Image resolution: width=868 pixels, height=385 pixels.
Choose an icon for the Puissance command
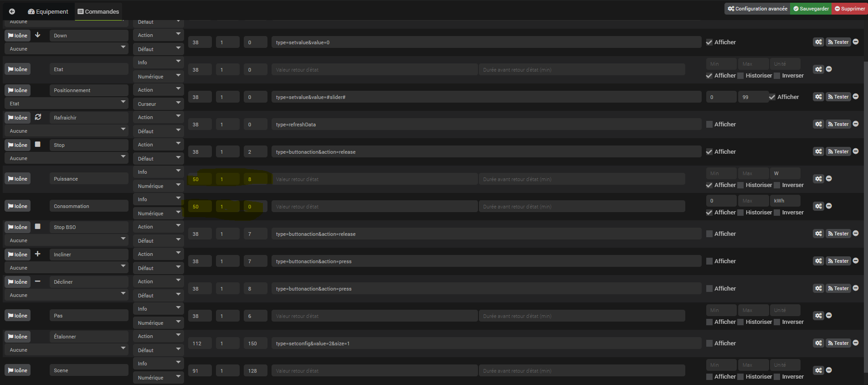[18, 179]
